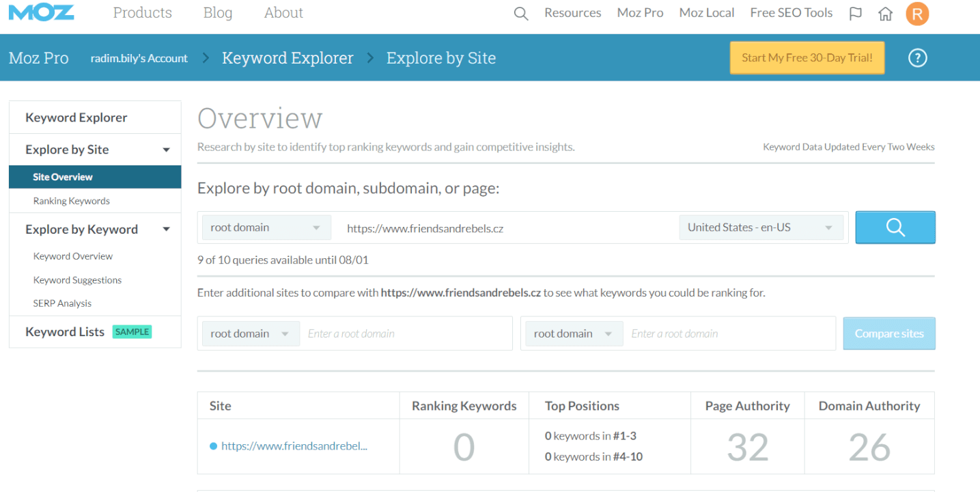Open the orange R user avatar
Image resolution: width=980 pixels, height=492 pixels.
tap(917, 14)
